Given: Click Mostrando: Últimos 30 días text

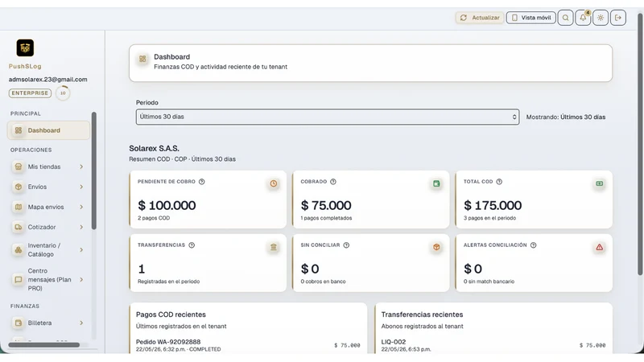Looking at the screenshot, I should 566,117.
